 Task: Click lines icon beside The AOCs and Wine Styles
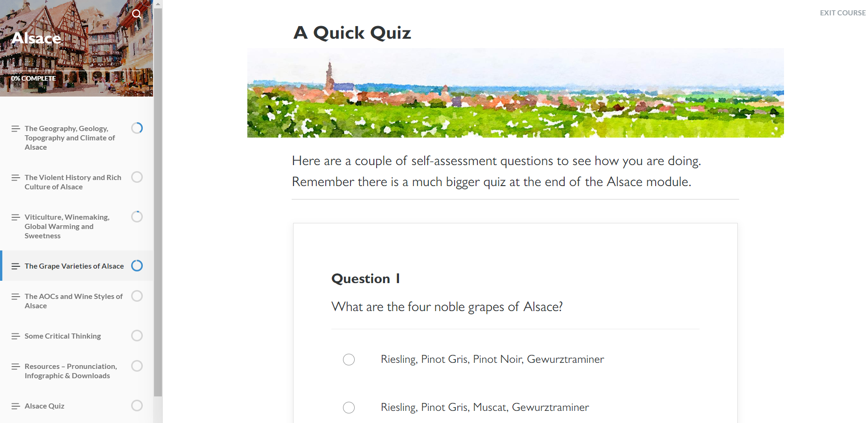15,297
